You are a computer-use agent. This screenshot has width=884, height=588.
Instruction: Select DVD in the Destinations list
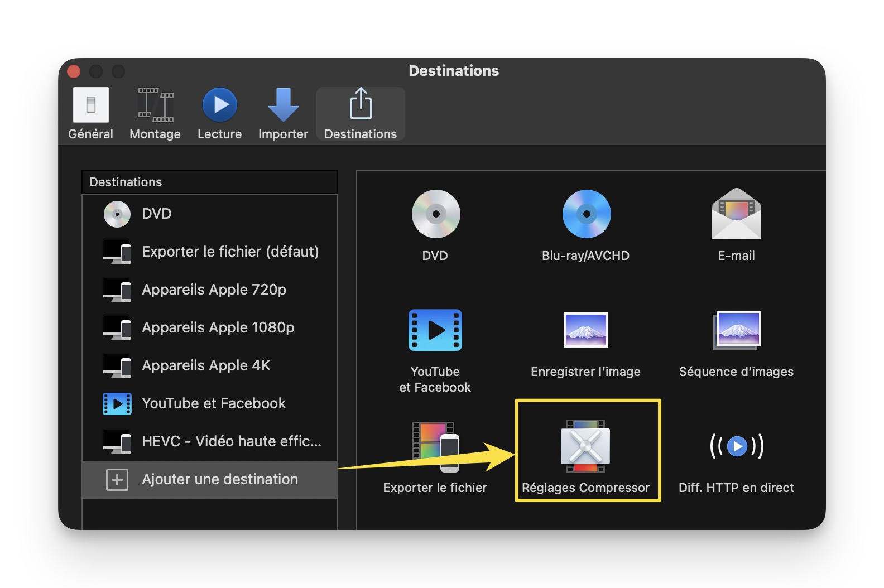210,214
